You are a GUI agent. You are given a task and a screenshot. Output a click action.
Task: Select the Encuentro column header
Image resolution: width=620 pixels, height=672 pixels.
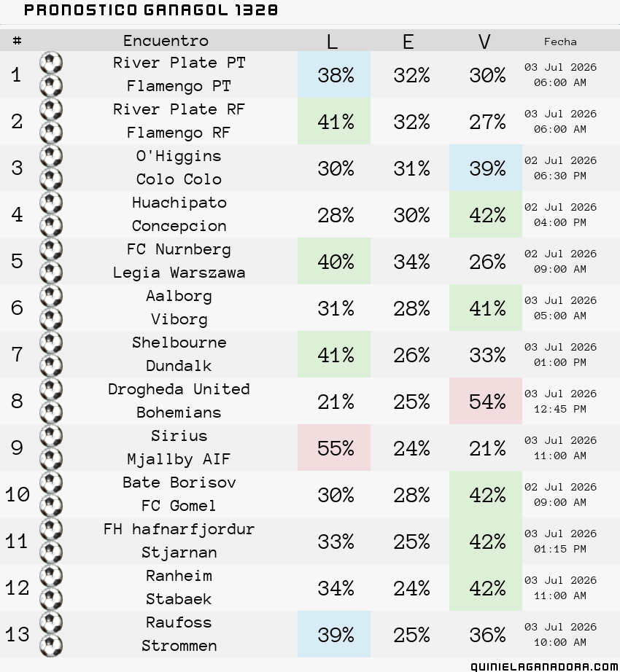coord(166,41)
